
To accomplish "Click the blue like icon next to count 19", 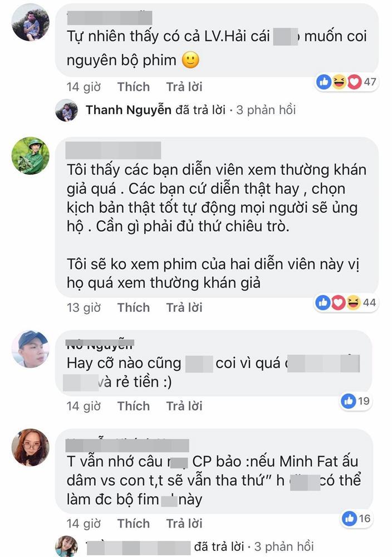I will 348,401.
